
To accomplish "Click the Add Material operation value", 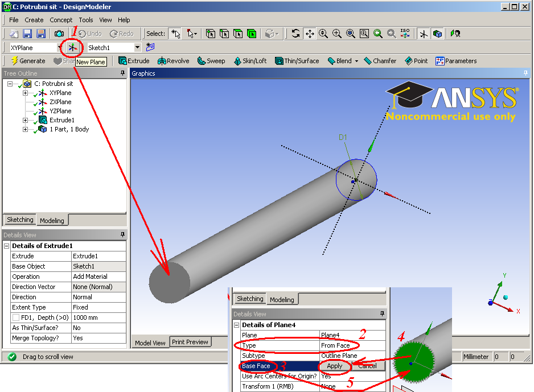I will click(x=98, y=277).
